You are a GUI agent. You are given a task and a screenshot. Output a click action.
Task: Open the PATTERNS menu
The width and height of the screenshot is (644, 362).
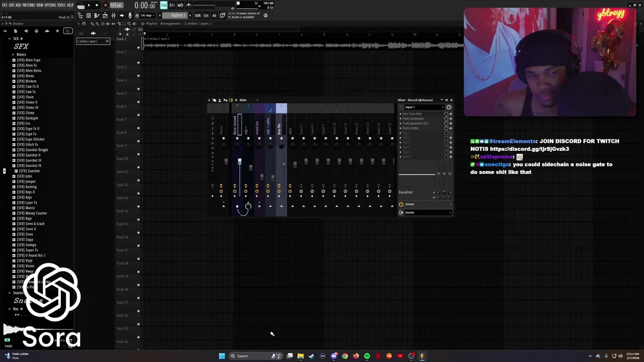tap(29, 5)
